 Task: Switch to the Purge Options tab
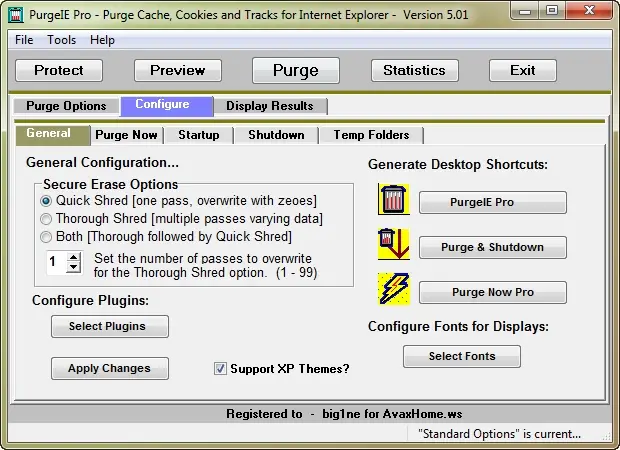66,106
